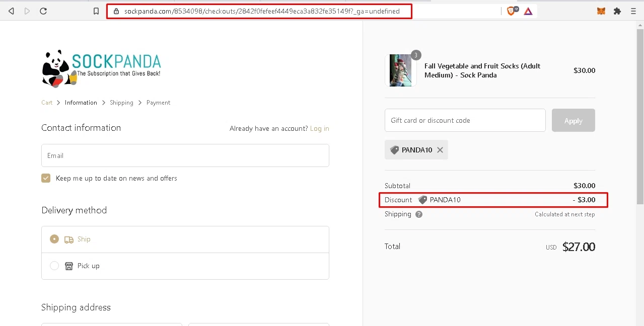Focus the Email input field
Viewport: 644px width, 326px height.
point(185,155)
